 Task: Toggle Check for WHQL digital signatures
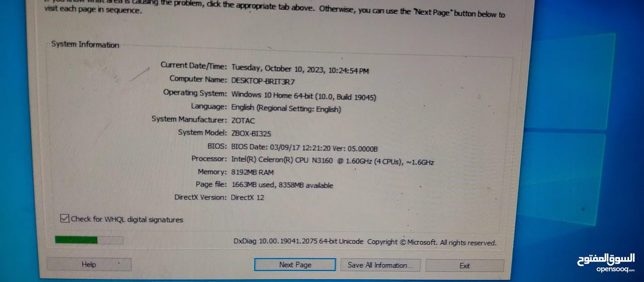click(65, 219)
